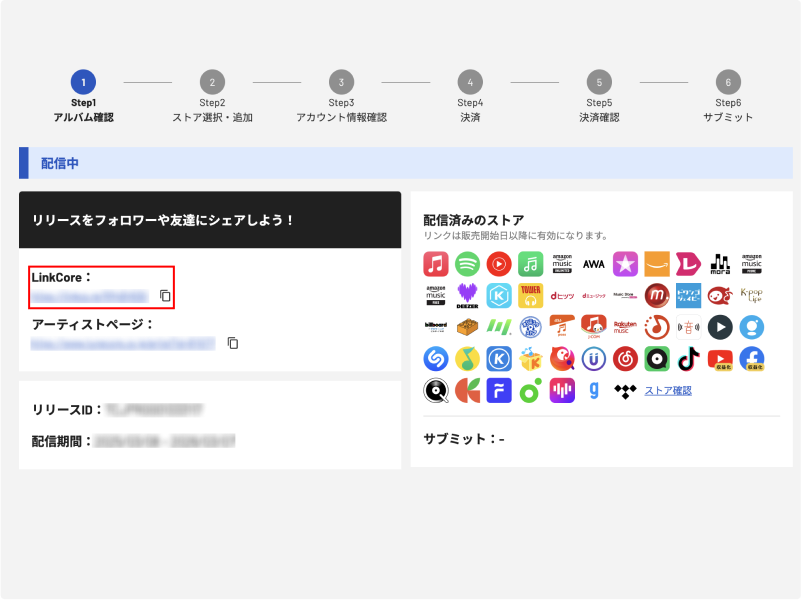Click the mora store icon
The image size is (801, 600).
click(x=720, y=264)
